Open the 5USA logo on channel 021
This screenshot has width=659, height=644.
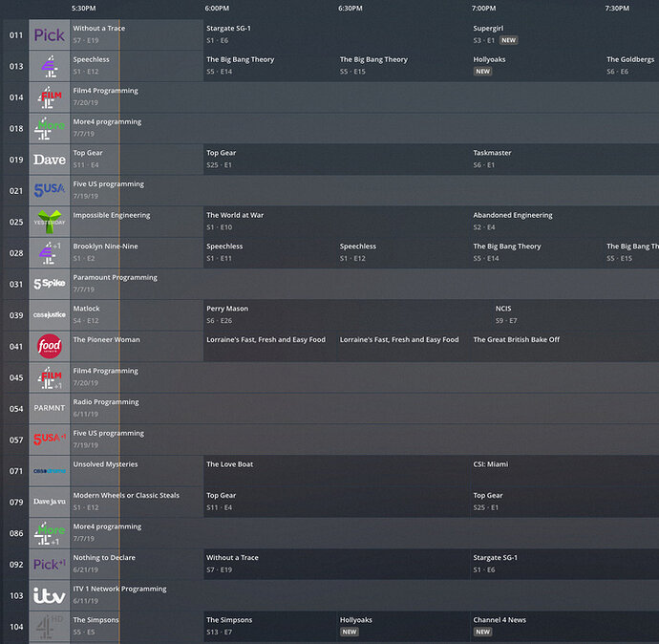(x=49, y=190)
